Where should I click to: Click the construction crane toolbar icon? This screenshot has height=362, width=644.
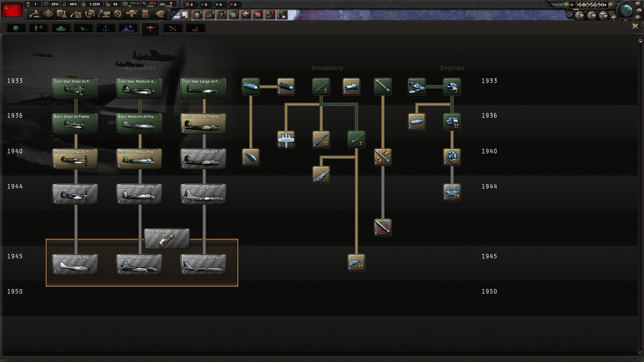click(104, 14)
